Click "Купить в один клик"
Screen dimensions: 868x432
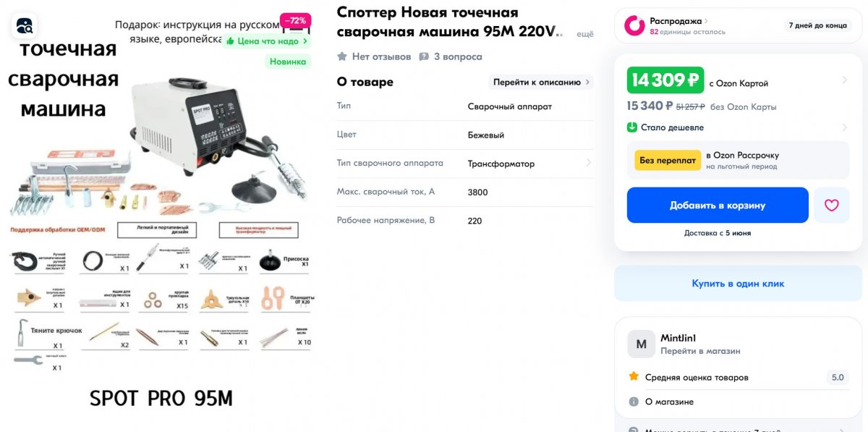[x=738, y=284]
